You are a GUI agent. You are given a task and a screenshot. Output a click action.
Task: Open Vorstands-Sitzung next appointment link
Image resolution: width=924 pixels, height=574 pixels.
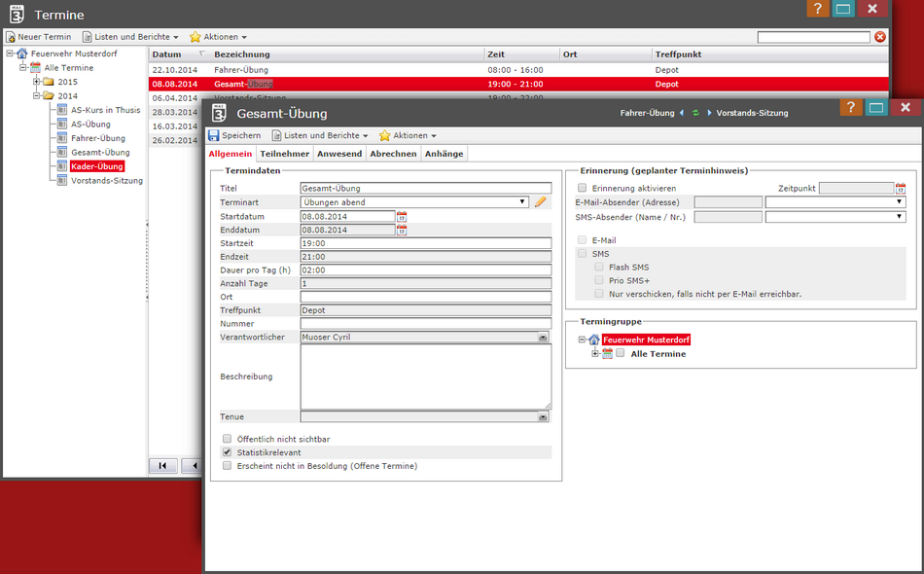pyautogui.click(x=751, y=113)
